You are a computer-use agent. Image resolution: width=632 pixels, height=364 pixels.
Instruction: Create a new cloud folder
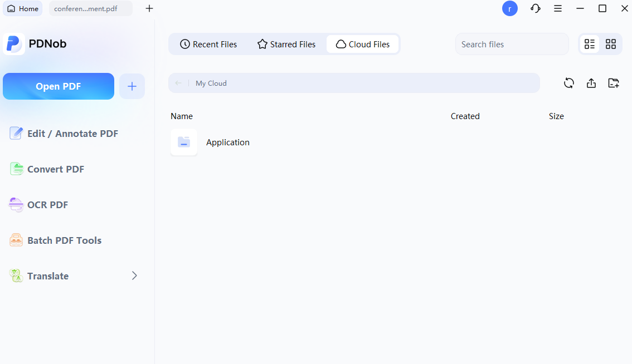click(613, 83)
